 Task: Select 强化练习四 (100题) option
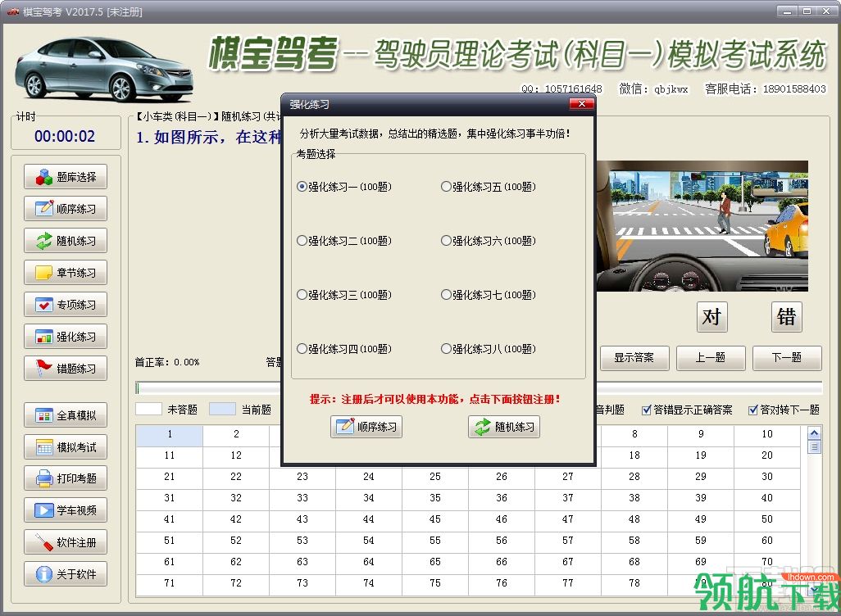coord(344,349)
